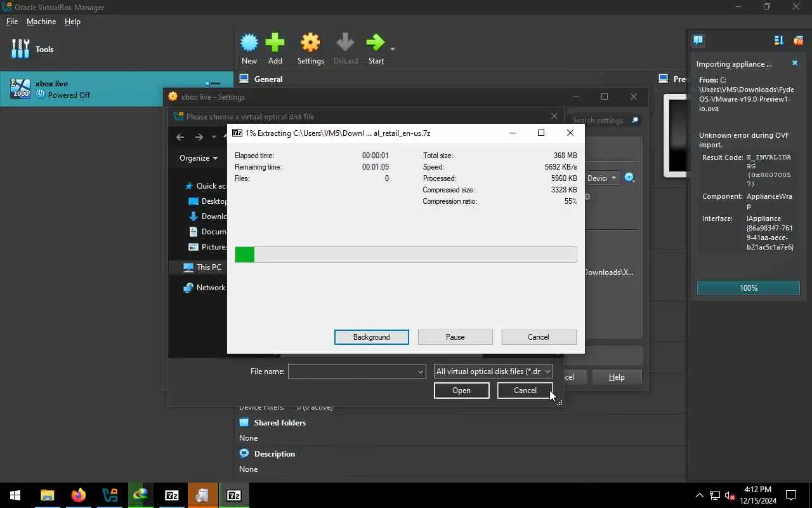Click the 7-Zip extraction progress bar
This screenshot has height=508, width=812.
pos(405,255)
